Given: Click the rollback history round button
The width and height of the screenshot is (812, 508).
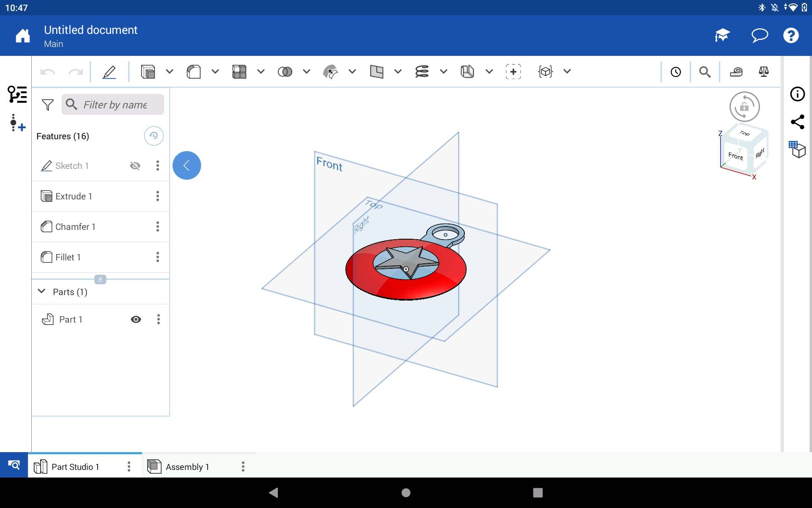Looking at the screenshot, I should pos(154,136).
